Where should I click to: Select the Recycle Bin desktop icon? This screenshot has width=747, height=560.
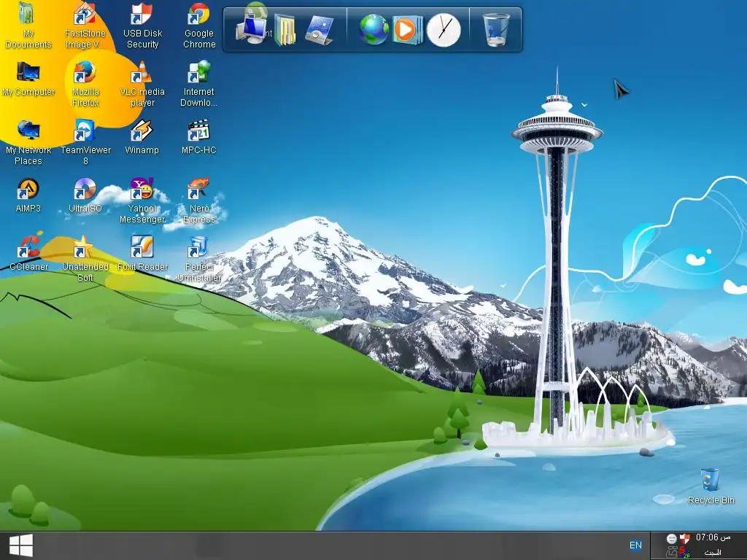(x=711, y=486)
